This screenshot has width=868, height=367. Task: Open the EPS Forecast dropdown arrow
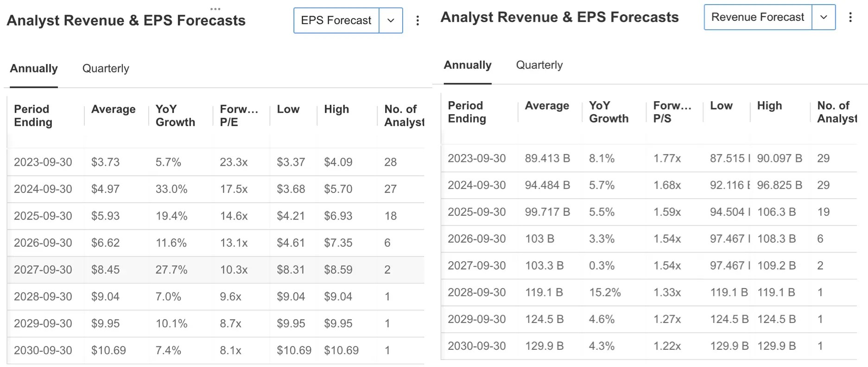391,20
